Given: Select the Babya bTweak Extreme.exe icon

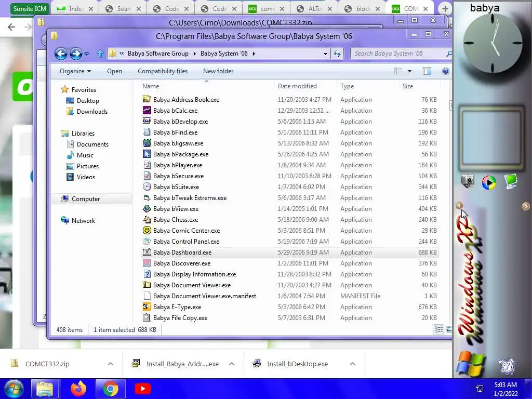Looking at the screenshot, I should (147, 197).
